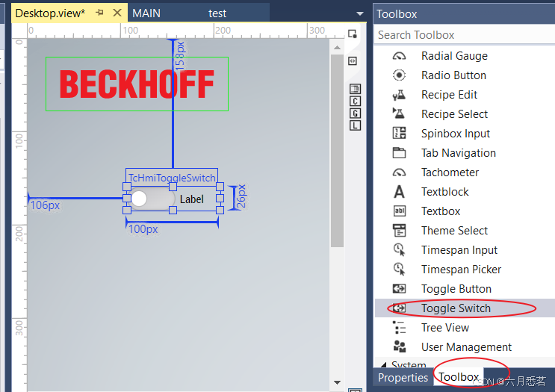Select Toggle Button text in Toolbox
The height and width of the screenshot is (392, 555).
(x=456, y=289)
